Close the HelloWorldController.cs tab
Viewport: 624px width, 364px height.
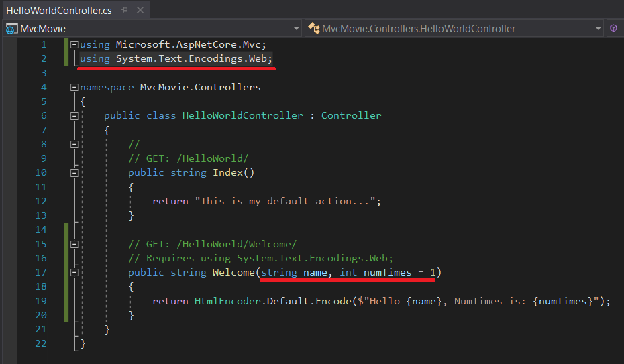point(140,10)
